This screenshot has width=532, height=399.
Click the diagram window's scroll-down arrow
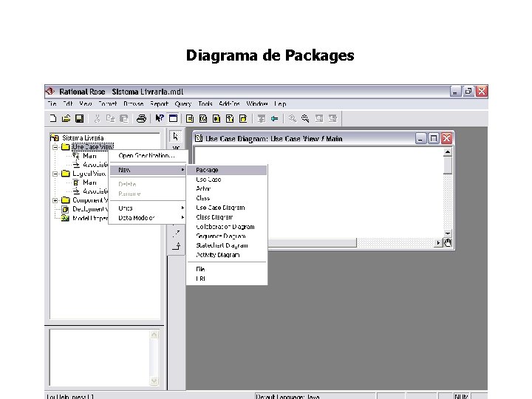(x=448, y=233)
